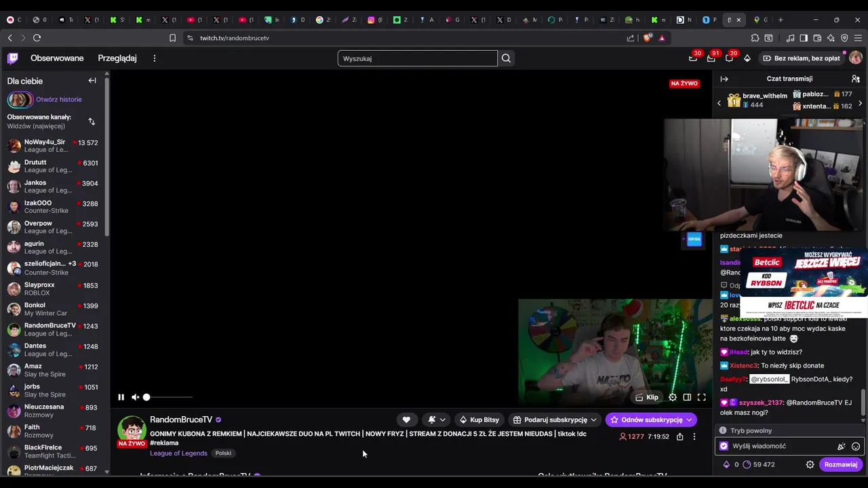The image size is (868, 488).
Task: Click the chat identity badge icon
Action: pos(724,446)
